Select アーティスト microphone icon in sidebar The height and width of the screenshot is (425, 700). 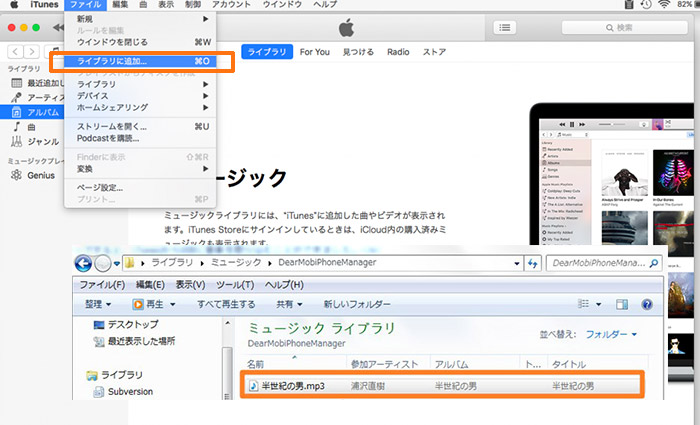click(17, 97)
